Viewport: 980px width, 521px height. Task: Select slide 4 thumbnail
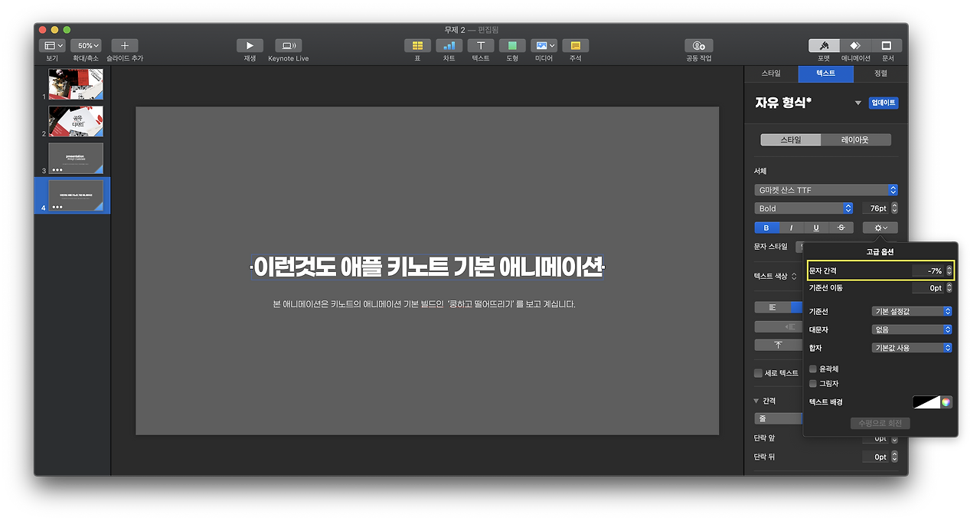click(x=76, y=195)
